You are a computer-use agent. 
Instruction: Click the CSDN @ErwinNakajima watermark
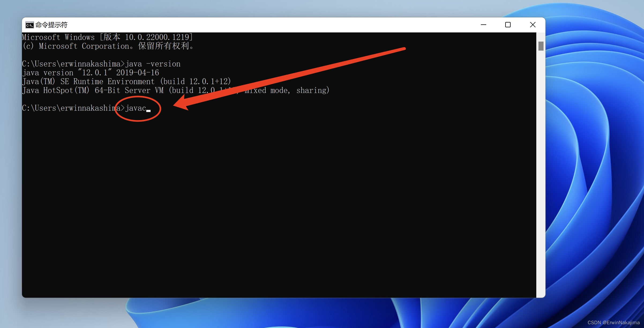tap(613, 322)
